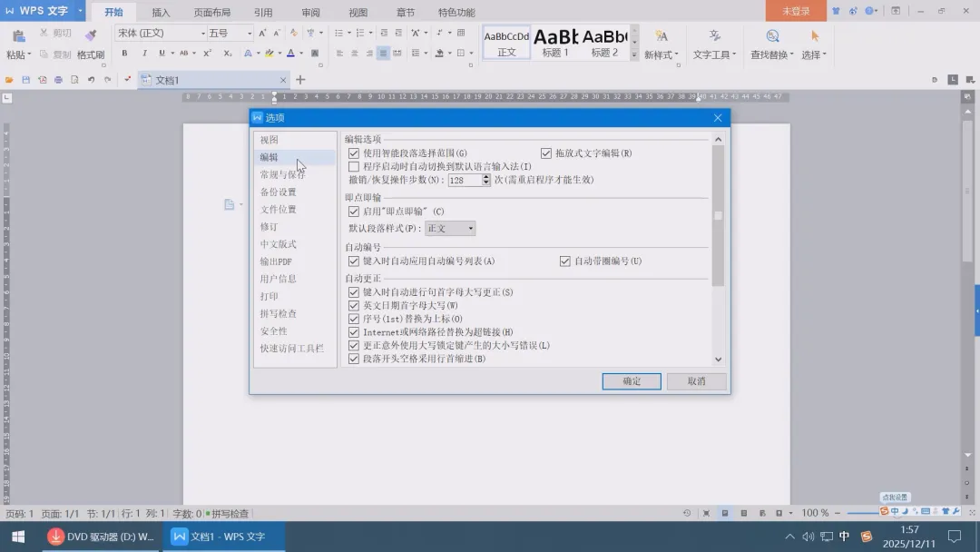Click the full screen view icon in status bar
The width and height of the screenshot is (980, 552).
pyautogui.click(x=706, y=513)
